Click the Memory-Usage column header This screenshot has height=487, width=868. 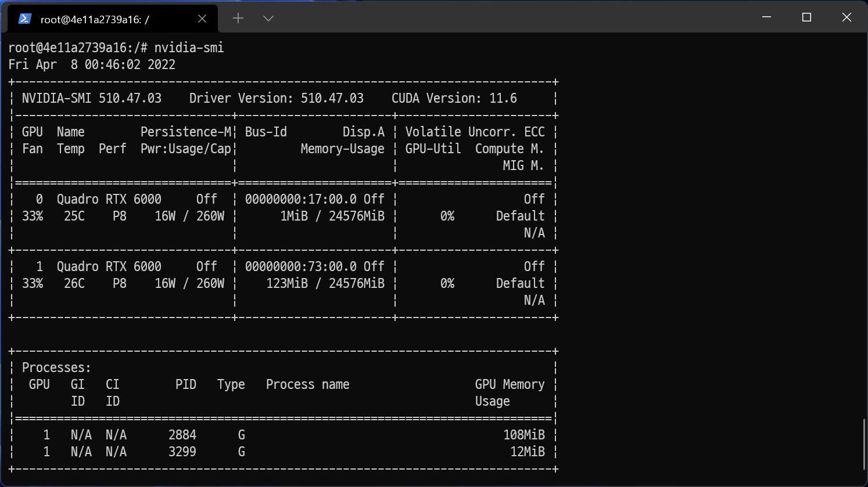(343, 149)
